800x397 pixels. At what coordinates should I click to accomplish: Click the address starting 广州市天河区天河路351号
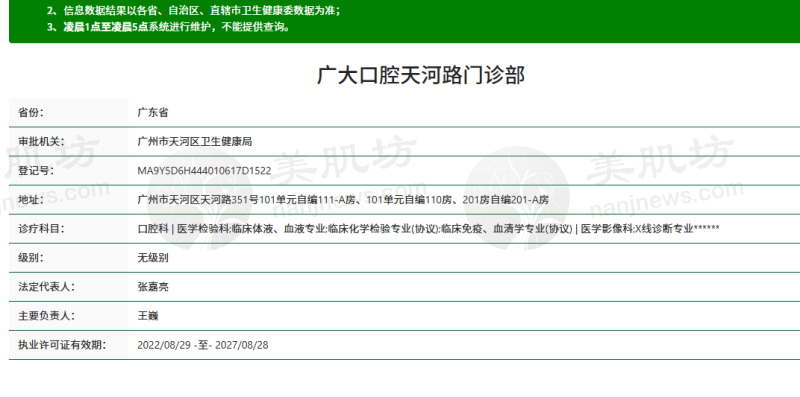[343, 200]
